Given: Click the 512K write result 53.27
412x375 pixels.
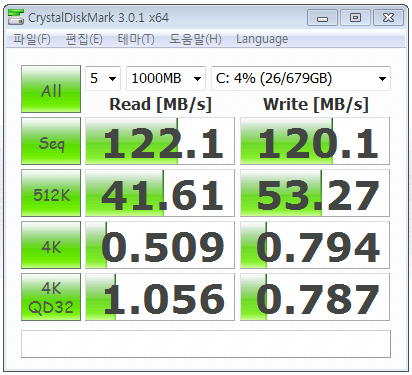Looking at the screenshot, I should pyautogui.click(x=315, y=193).
